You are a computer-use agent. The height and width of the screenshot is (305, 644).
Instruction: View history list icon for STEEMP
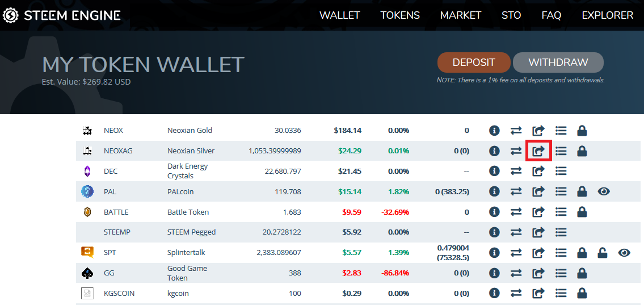[561, 232]
